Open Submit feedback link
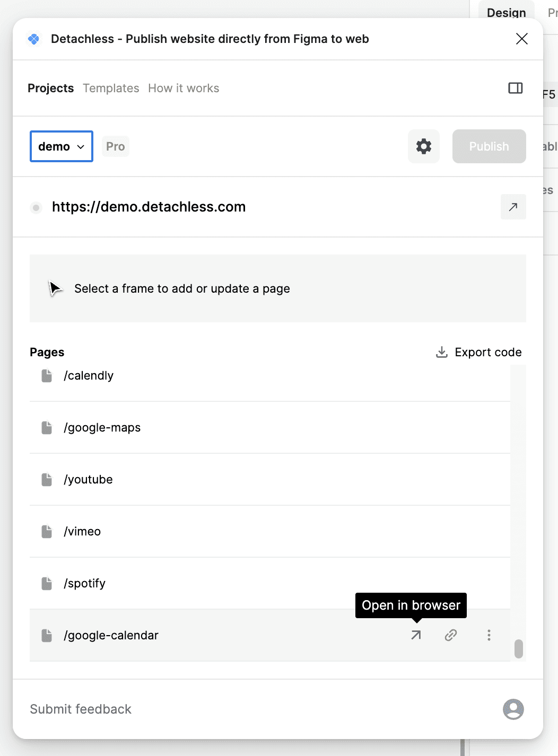Viewport: 558px width, 756px height. coord(81,709)
